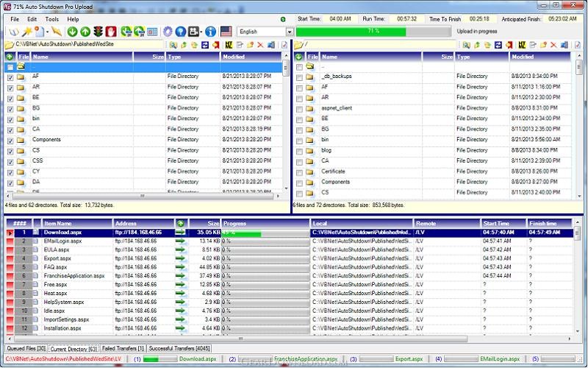This screenshot has width=588, height=368.
Task: Switch to the Successful Transfers tab
Action: click(x=179, y=348)
